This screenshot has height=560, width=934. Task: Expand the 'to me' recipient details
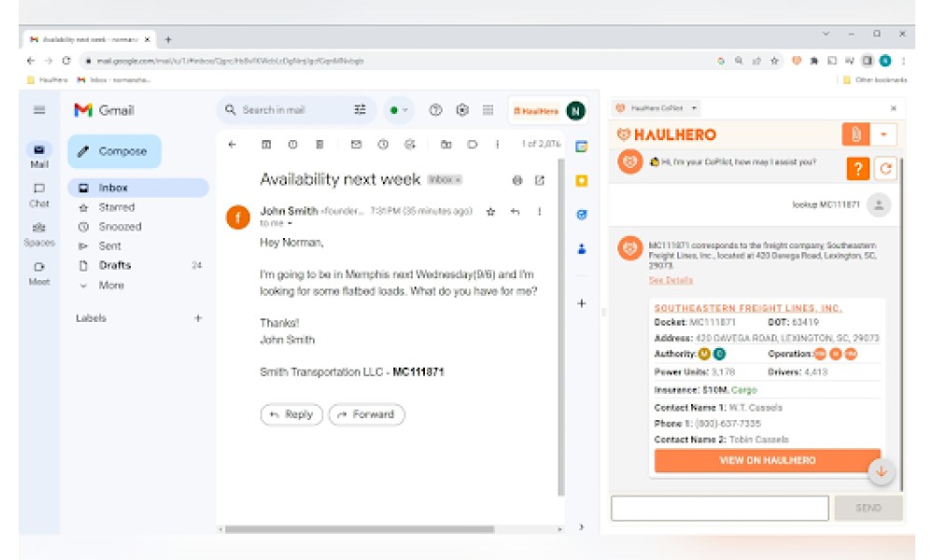(x=290, y=224)
